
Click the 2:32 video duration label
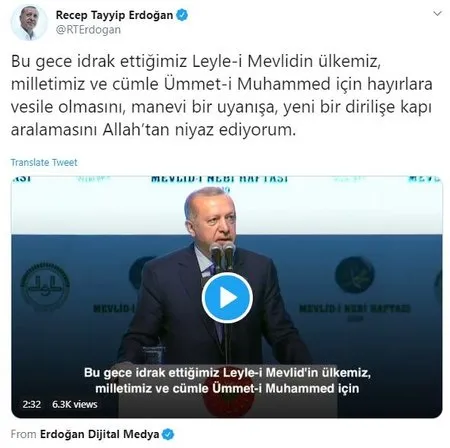tap(32, 404)
